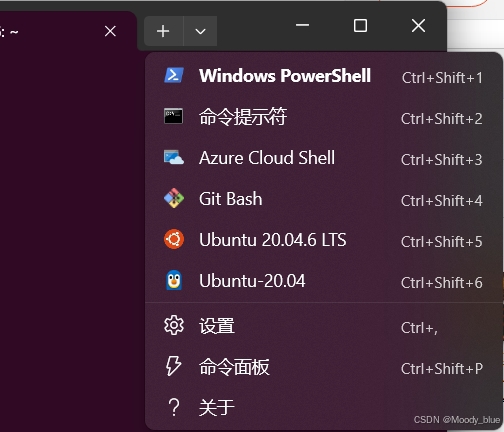The width and height of the screenshot is (504, 432).
Task: Start Ubuntu 20.04.6 LTS profile
Action: tap(324, 239)
